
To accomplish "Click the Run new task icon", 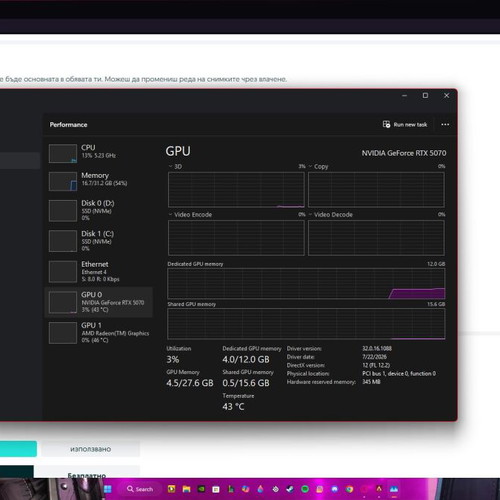I will tap(386, 124).
